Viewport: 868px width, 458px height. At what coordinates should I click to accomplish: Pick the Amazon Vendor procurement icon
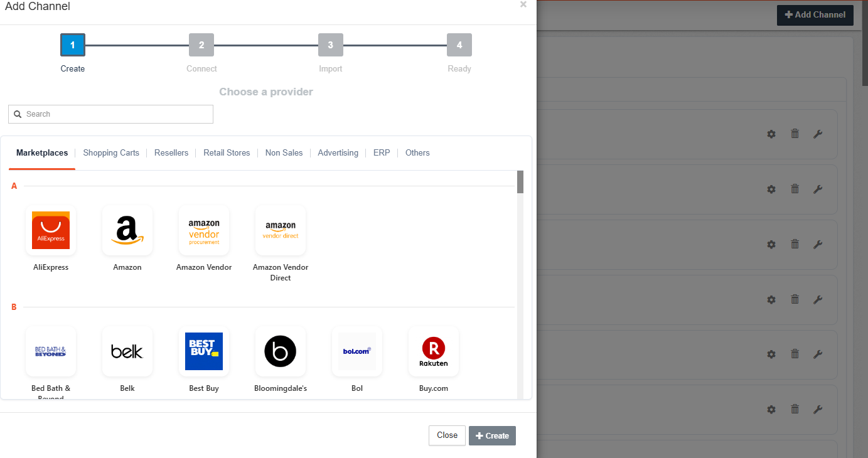pyautogui.click(x=204, y=230)
